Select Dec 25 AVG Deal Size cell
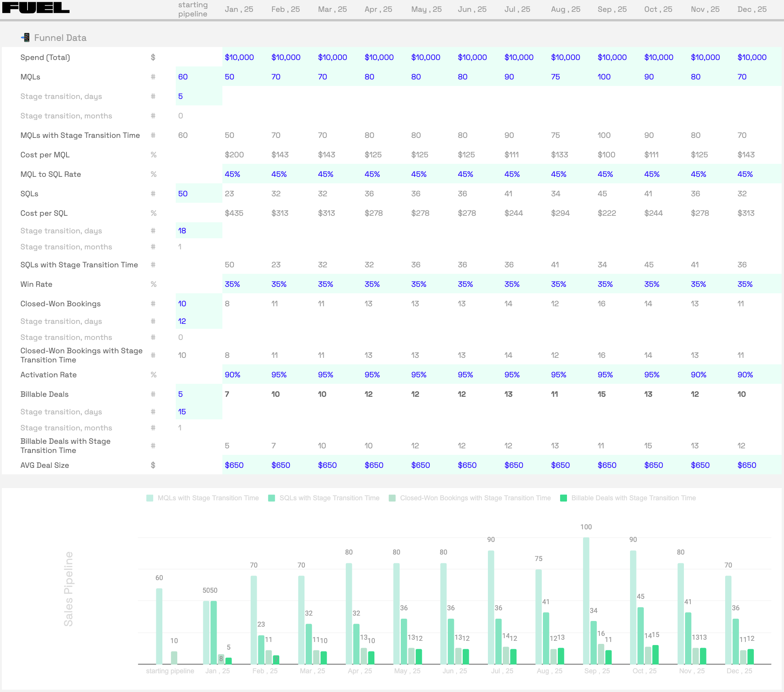The image size is (784, 692). tap(747, 465)
